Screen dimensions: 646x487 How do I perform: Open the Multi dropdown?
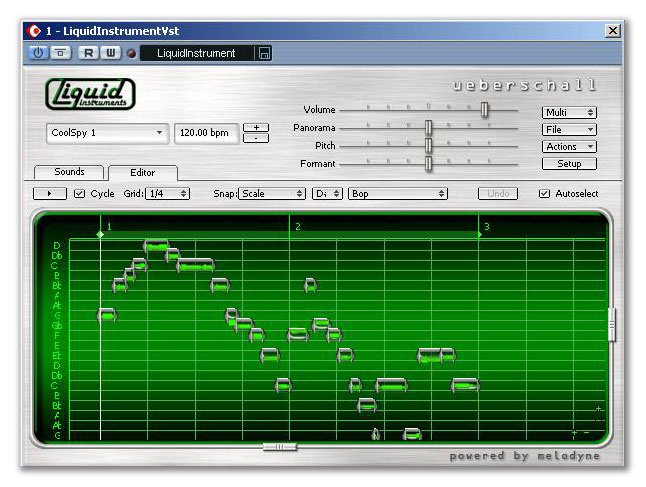[x=569, y=112]
